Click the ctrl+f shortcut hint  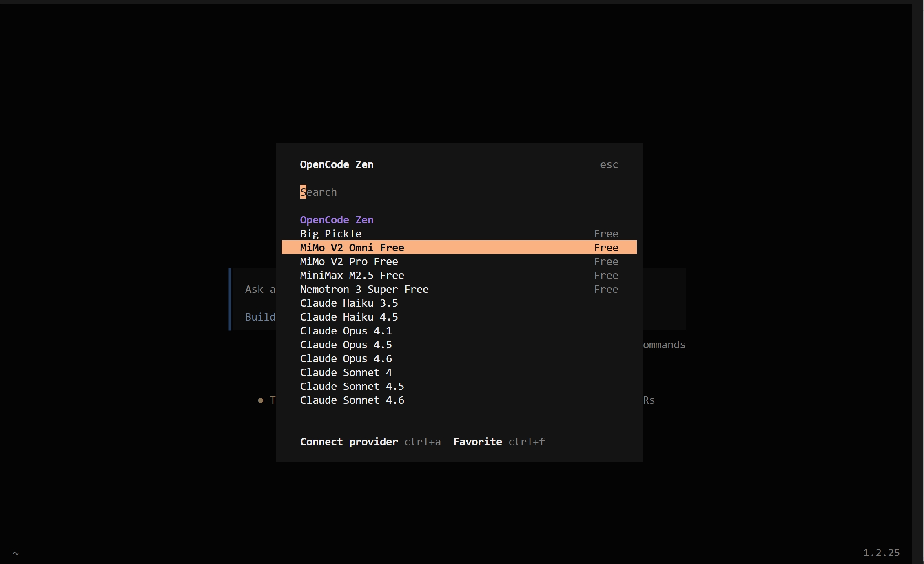click(x=527, y=442)
